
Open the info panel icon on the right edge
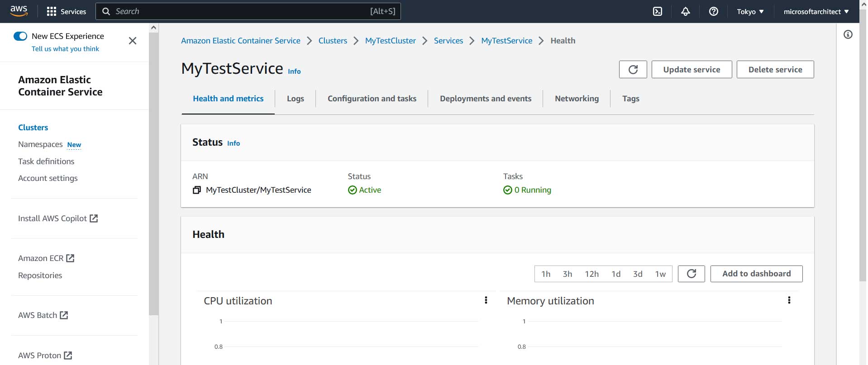(848, 34)
